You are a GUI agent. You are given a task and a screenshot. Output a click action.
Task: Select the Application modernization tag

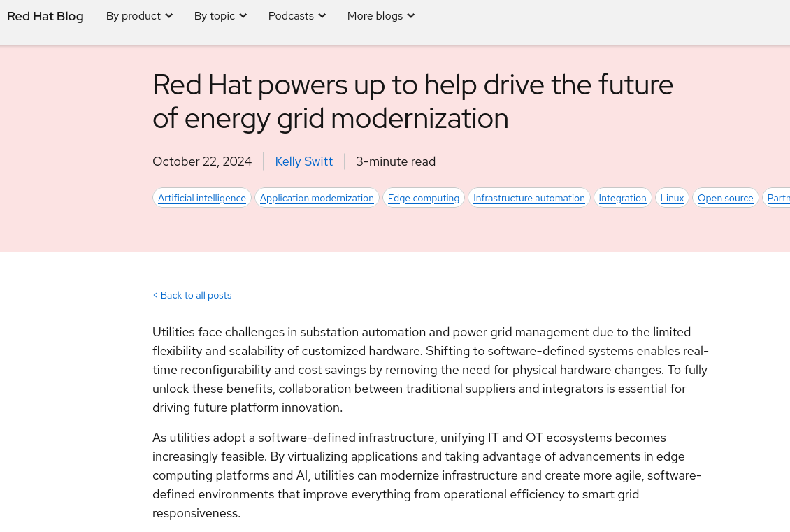tap(317, 198)
